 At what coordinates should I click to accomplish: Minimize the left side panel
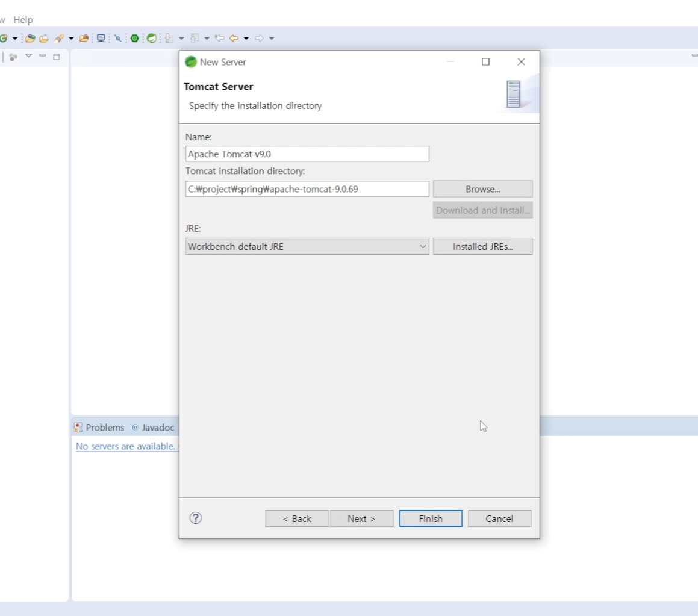42,55
